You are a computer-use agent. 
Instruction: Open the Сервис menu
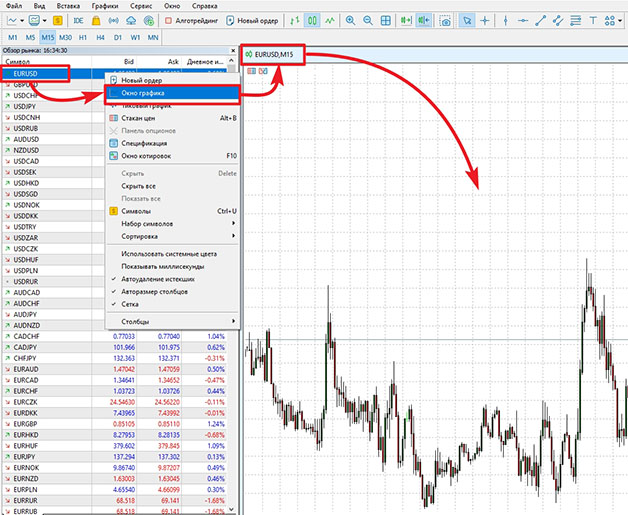(148, 5)
